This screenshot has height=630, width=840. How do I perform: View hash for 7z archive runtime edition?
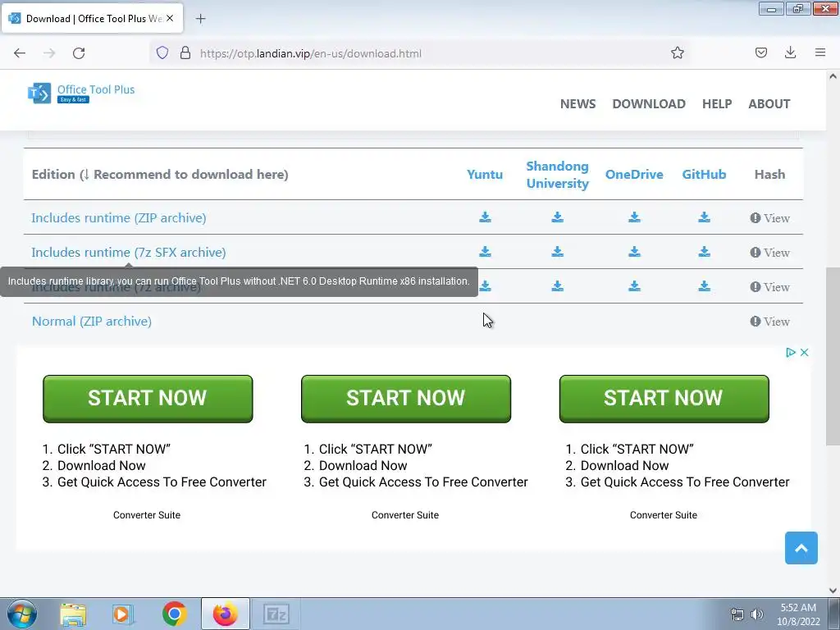click(769, 287)
